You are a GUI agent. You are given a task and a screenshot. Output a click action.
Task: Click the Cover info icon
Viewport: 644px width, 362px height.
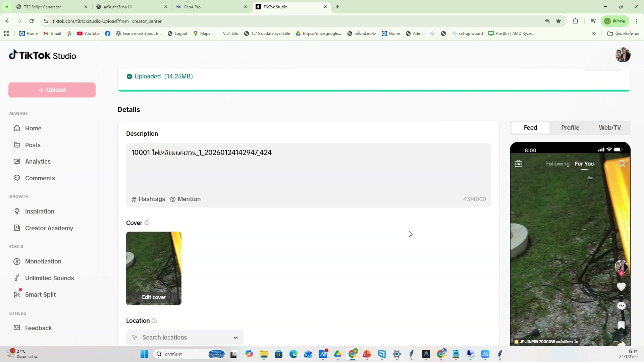click(147, 223)
